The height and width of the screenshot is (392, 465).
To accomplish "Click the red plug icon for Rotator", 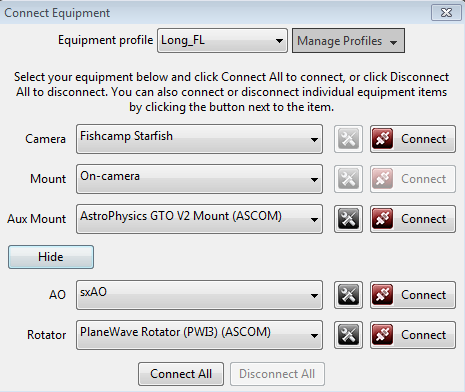I will 382,335.
